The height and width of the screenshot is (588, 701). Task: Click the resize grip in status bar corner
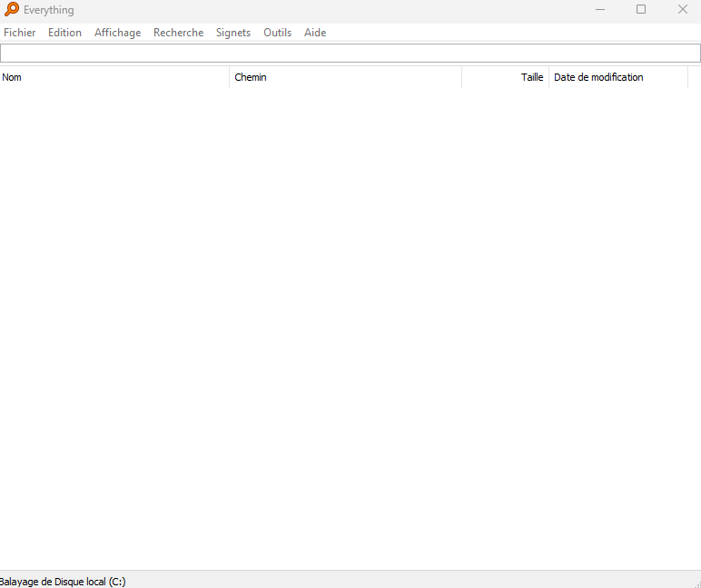[695, 582]
